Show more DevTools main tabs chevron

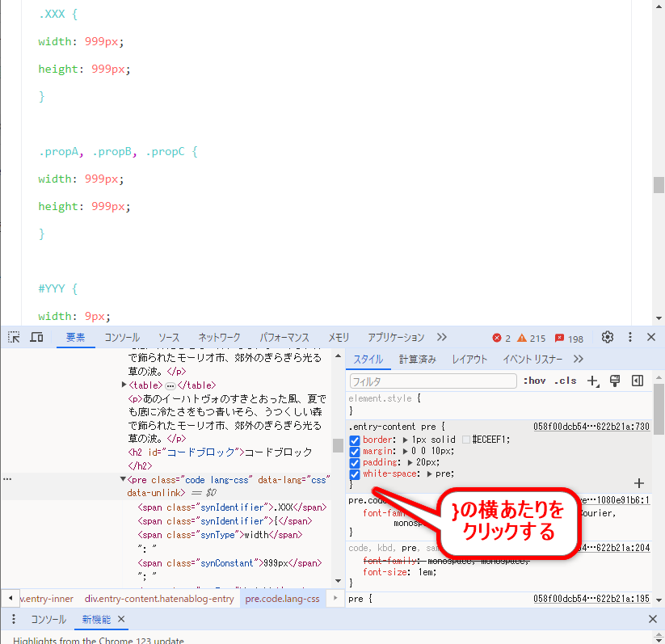click(442, 337)
